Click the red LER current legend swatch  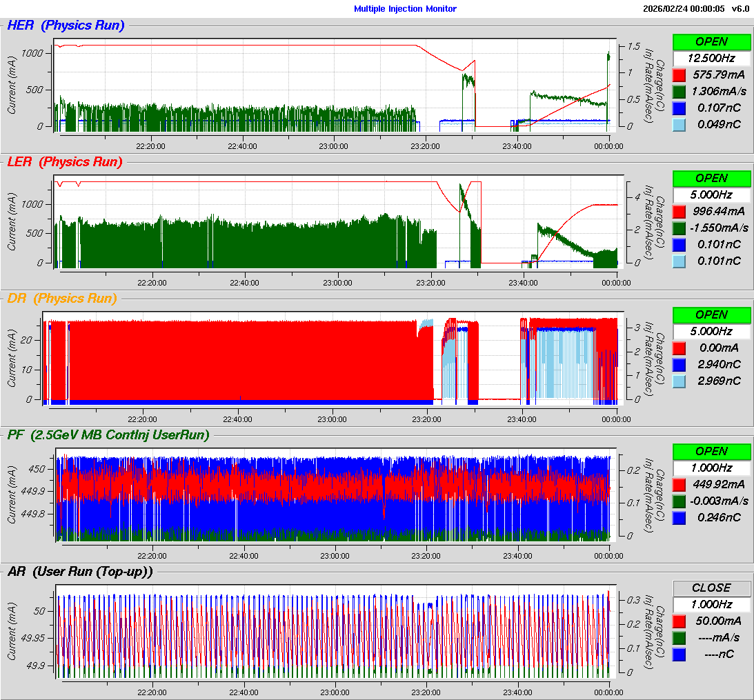[x=679, y=211]
